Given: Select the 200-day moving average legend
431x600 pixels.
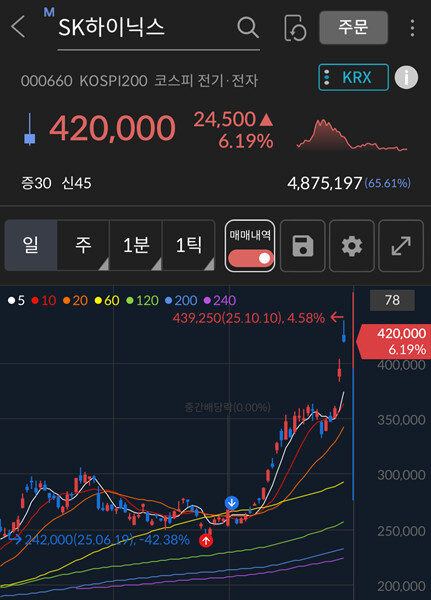Looking at the screenshot, I should point(181,300).
